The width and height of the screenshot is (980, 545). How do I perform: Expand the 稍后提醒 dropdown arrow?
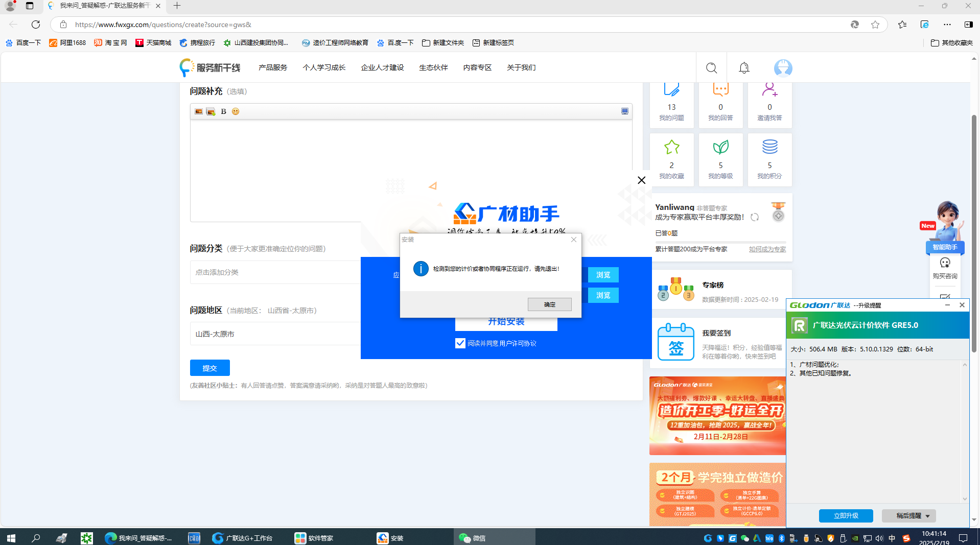(x=928, y=516)
